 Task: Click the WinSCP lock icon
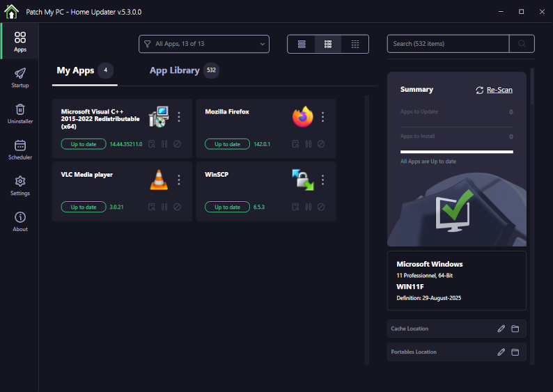302,180
